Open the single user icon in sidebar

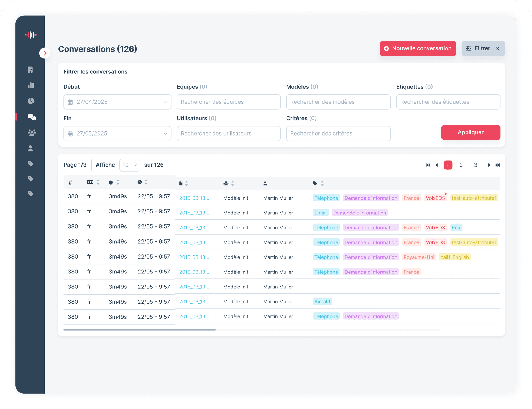point(30,149)
